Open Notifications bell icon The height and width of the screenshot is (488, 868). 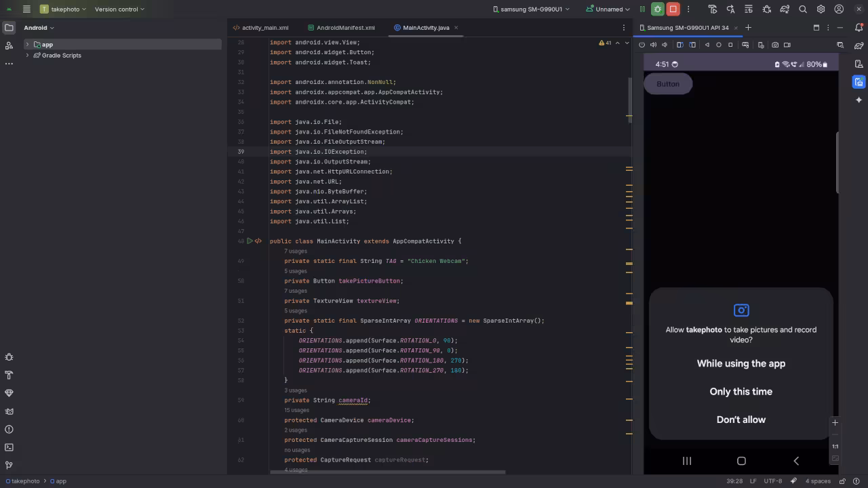[859, 28]
